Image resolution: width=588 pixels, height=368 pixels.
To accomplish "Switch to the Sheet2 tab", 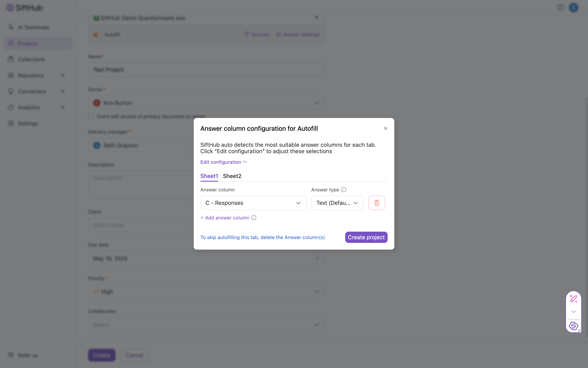I will [232, 176].
